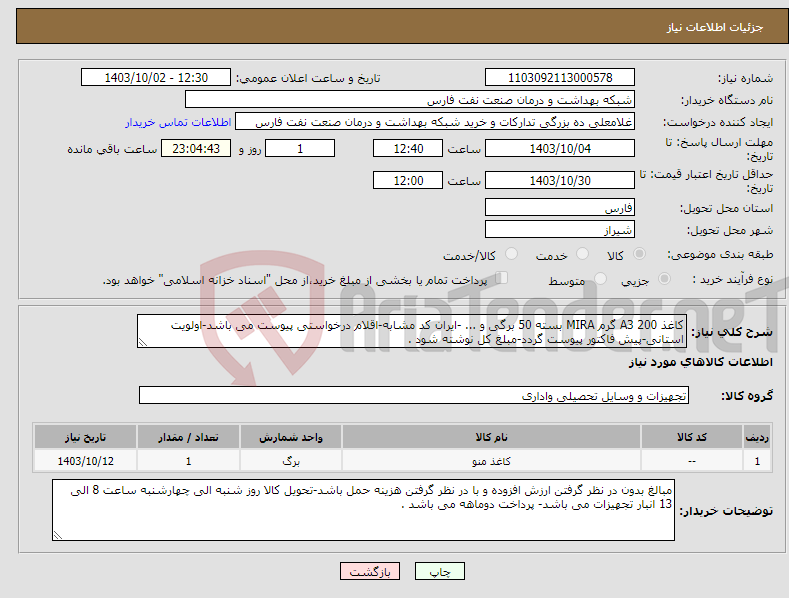This screenshot has height=598, width=789.
Task: Click the response deadline time 12:40
Action: tap(408, 148)
